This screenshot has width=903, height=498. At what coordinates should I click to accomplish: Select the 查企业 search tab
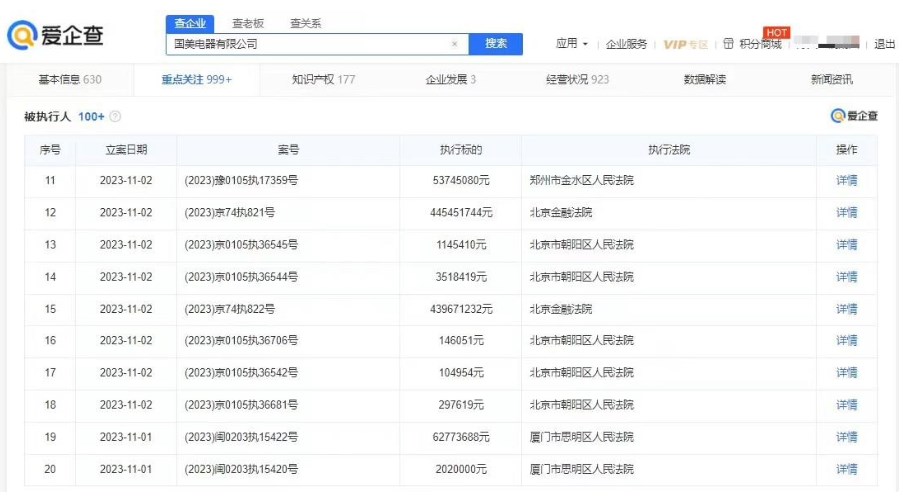(x=190, y=24)
